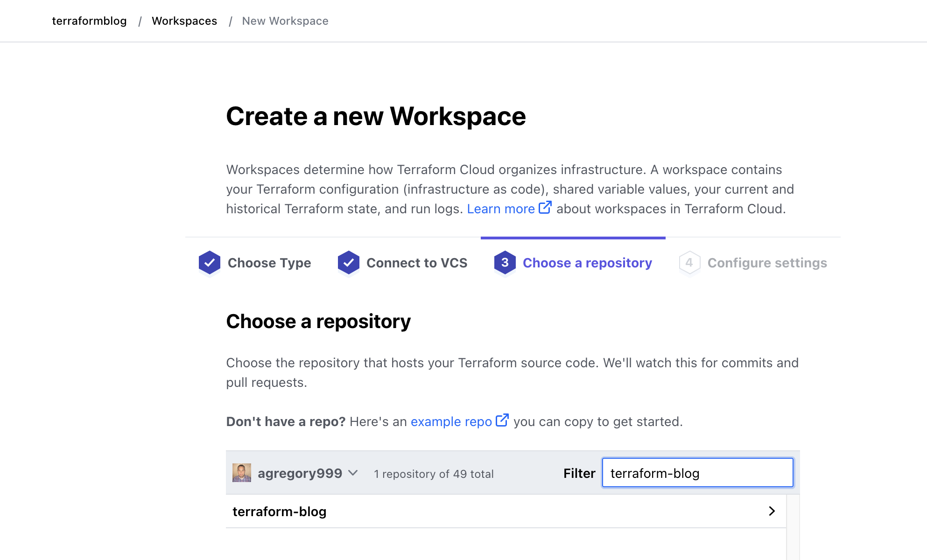Click the agregory999 profile avatar image

point(242,473)
